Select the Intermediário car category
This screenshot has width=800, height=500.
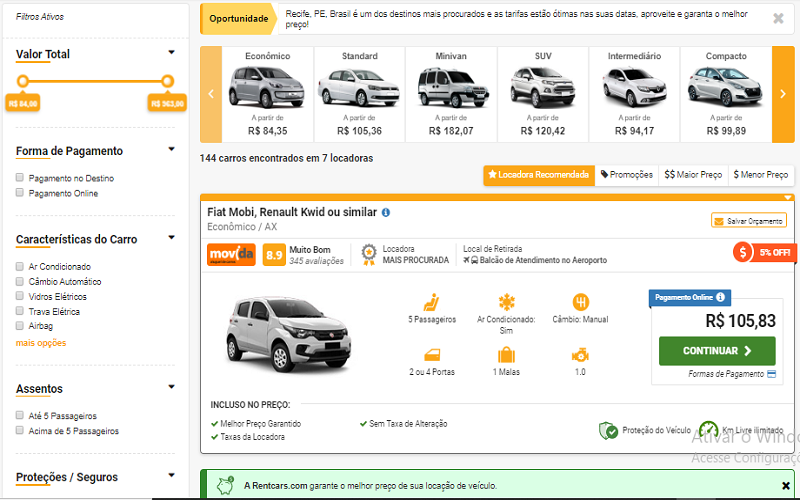coord(634,94)
